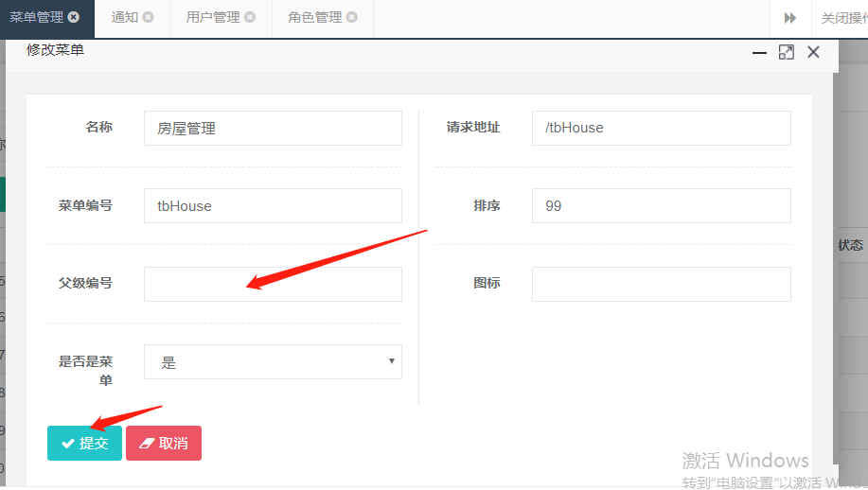The width and height of the screenshot is (868, 490).
Task: Click the 名称 input with 房屋管理
Action: tap(273, 129)
